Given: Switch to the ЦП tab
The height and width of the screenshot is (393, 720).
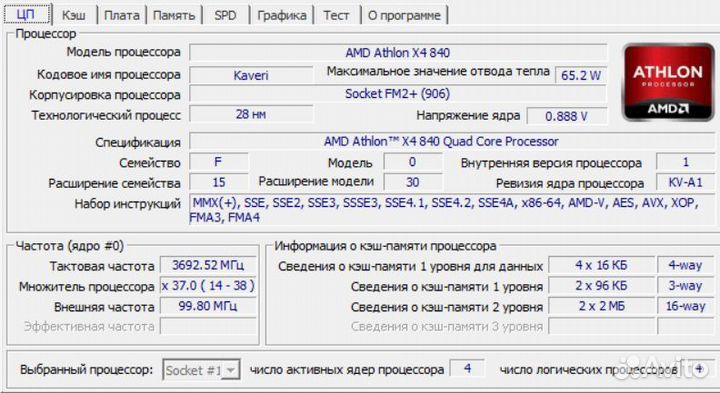Looking at the screenshot, I should pos(27,15).
